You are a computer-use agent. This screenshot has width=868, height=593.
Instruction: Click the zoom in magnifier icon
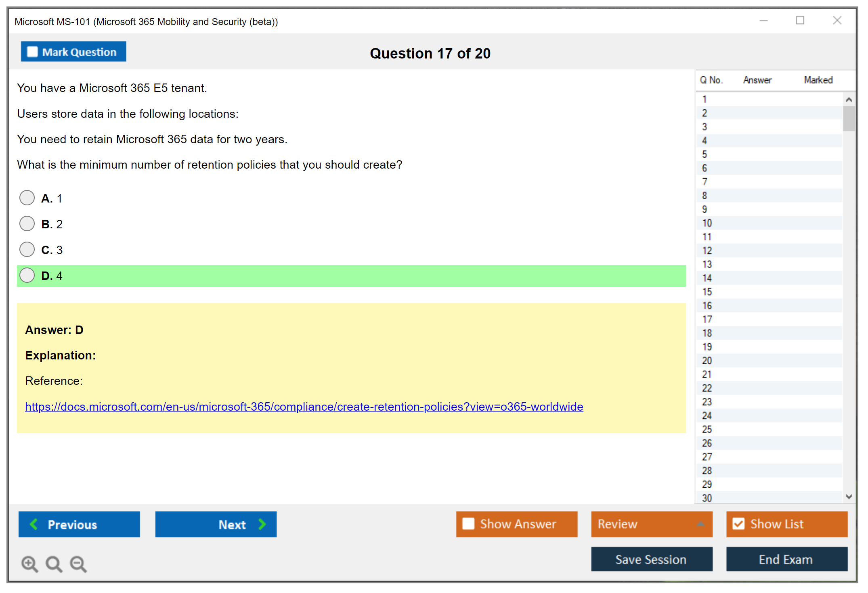pos(29,564)
